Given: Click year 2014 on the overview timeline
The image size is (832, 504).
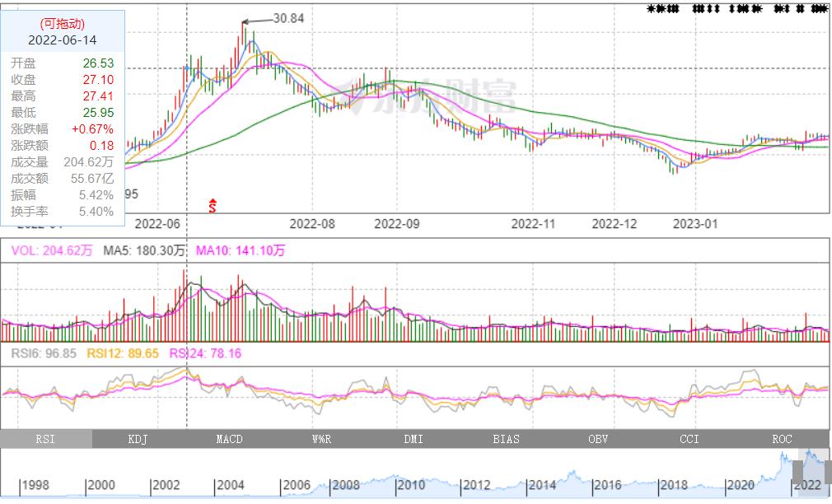Looking at the screenshot, I should coord(542,485).
